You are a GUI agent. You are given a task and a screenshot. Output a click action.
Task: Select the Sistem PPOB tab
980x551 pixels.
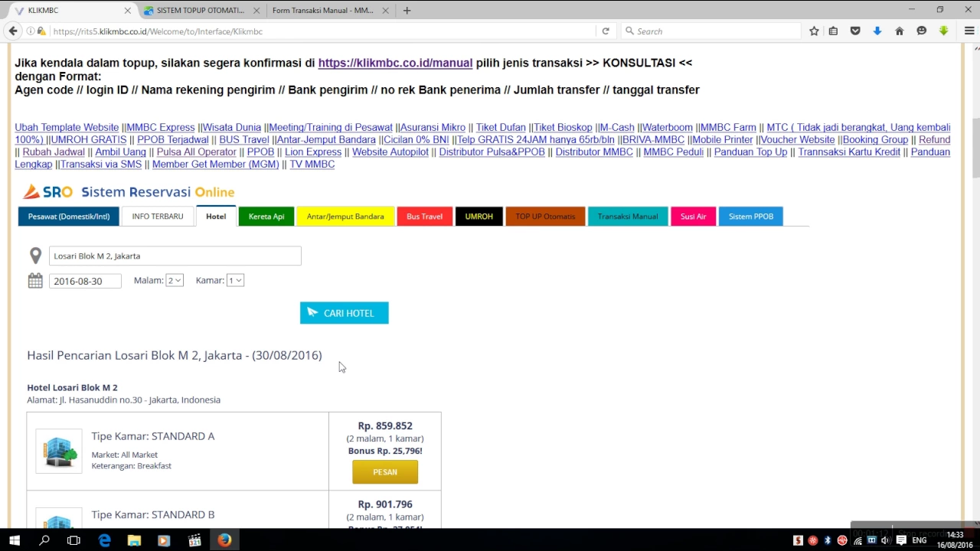coord(751,217)
